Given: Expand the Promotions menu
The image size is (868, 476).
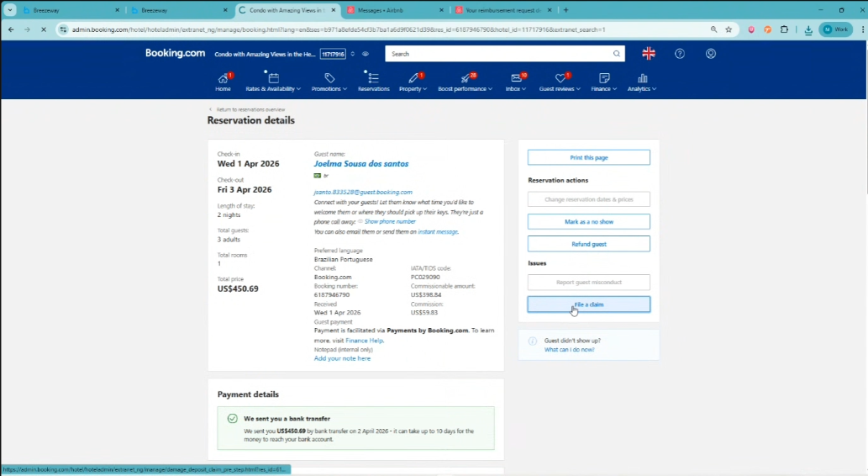Looking at the screenshot, I should point(329,82).
